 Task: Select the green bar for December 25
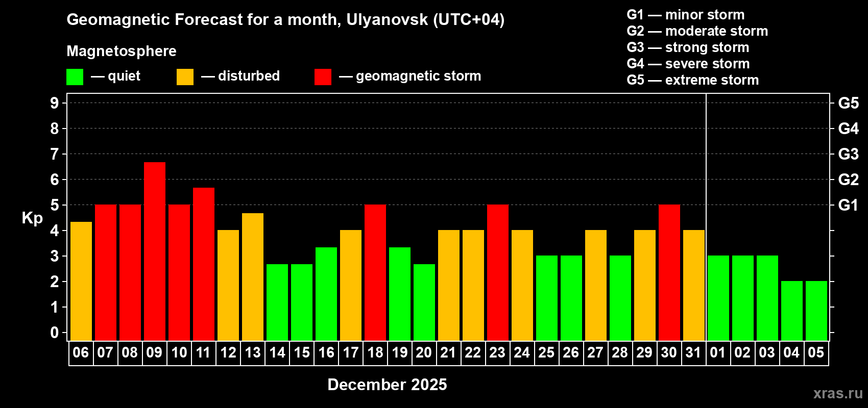(x=547, y=298)
